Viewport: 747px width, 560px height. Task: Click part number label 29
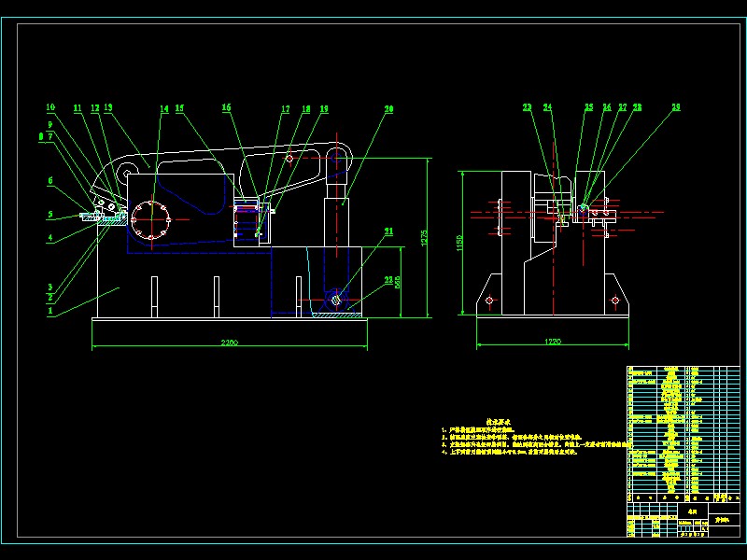point(676,107)
